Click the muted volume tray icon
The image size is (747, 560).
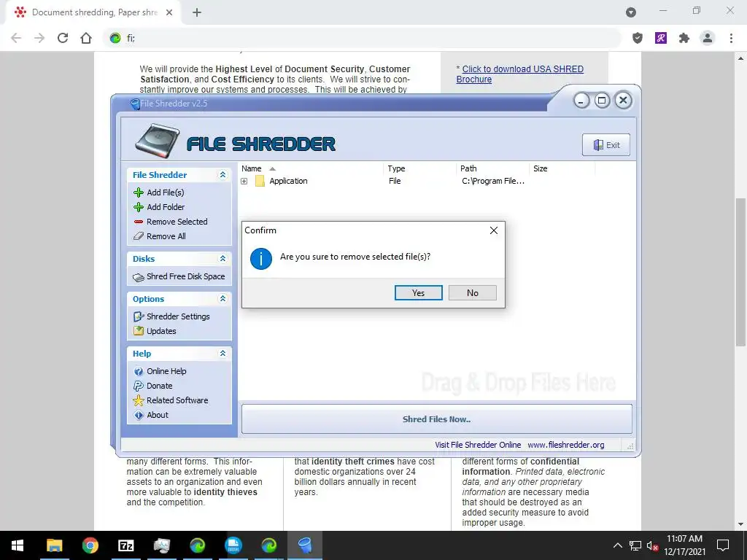click(x=652, y=545)
